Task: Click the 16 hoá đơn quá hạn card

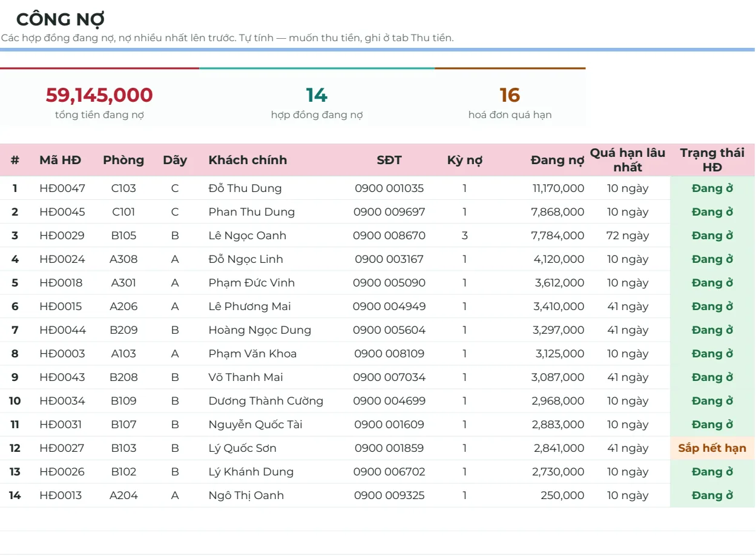Action: click(x=510, y=98)
